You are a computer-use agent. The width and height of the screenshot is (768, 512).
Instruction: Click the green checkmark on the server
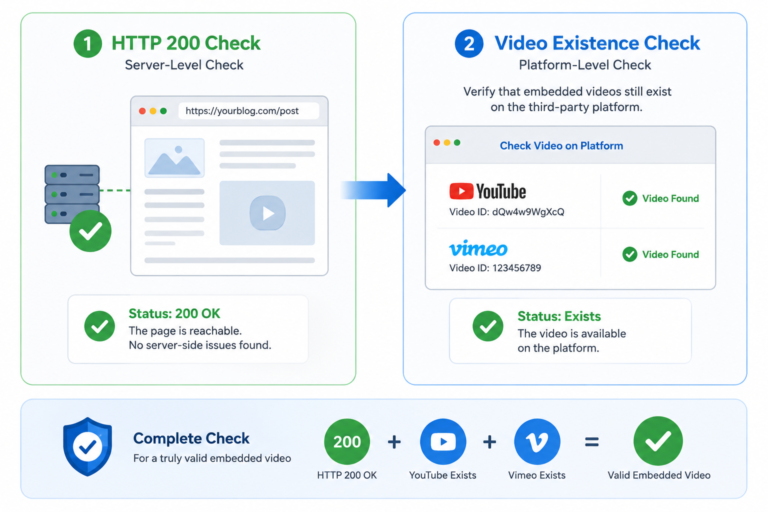tap(91, 231)
